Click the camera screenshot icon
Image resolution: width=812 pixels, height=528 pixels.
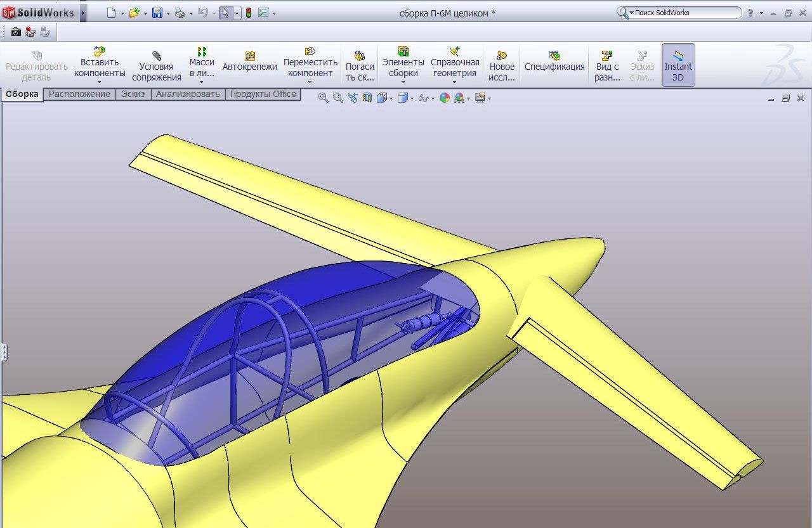pyautogui.click(x=16, y=32)
